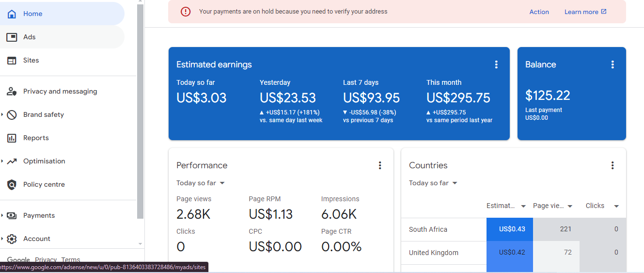Image resolution: width=644 pixels, height=273 pixels.
Task: Open the Privacy footer link
Action: [46, 259]
